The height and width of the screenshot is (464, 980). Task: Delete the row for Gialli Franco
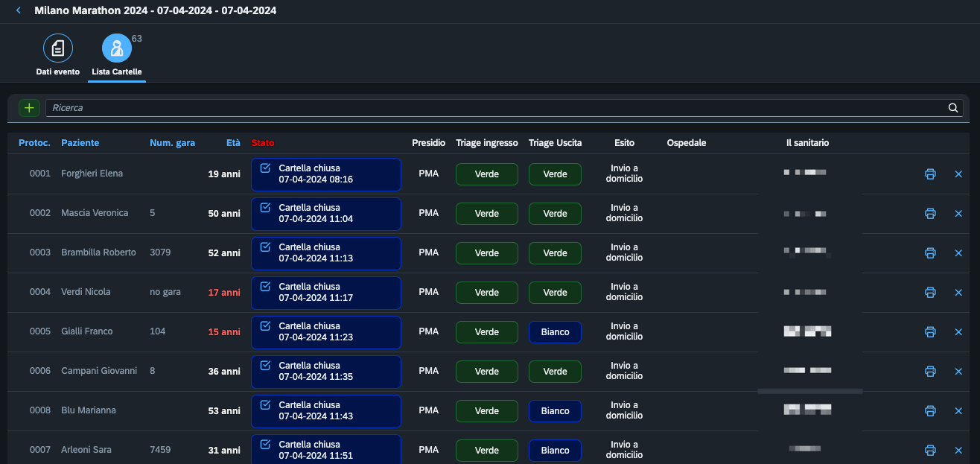tap(958, 332)
